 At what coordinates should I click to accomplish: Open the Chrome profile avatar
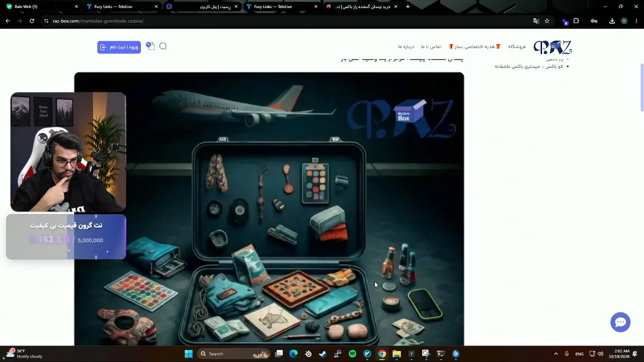pyautogui.click(x=624, y=21)
